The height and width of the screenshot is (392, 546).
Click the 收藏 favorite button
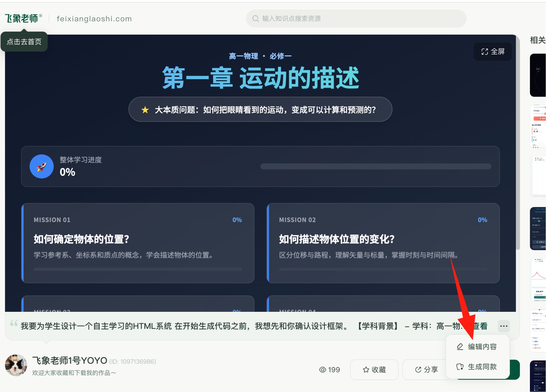tap(374, 370)
